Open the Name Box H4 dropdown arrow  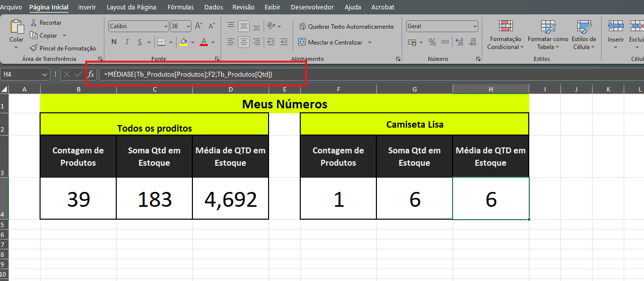45,74
